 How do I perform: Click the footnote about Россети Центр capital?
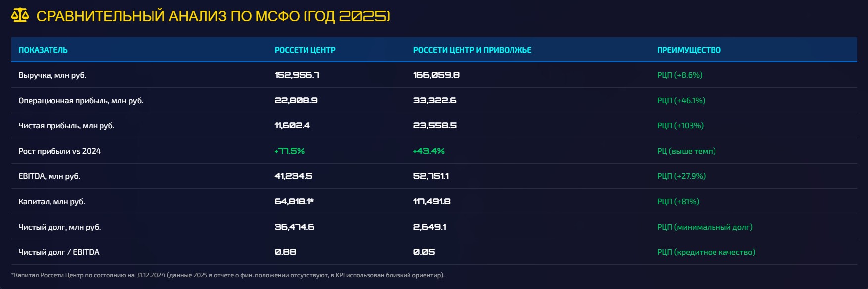[x=228, y=275]
